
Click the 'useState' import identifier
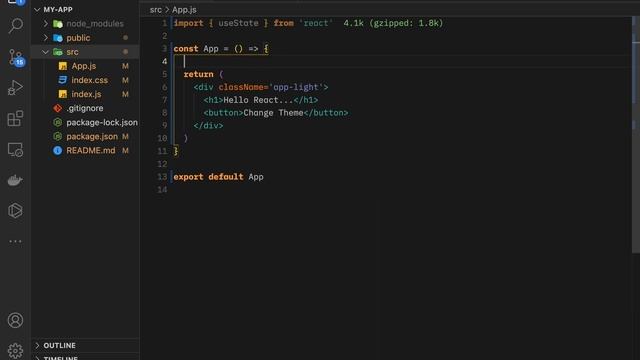(x=238, y=23)
